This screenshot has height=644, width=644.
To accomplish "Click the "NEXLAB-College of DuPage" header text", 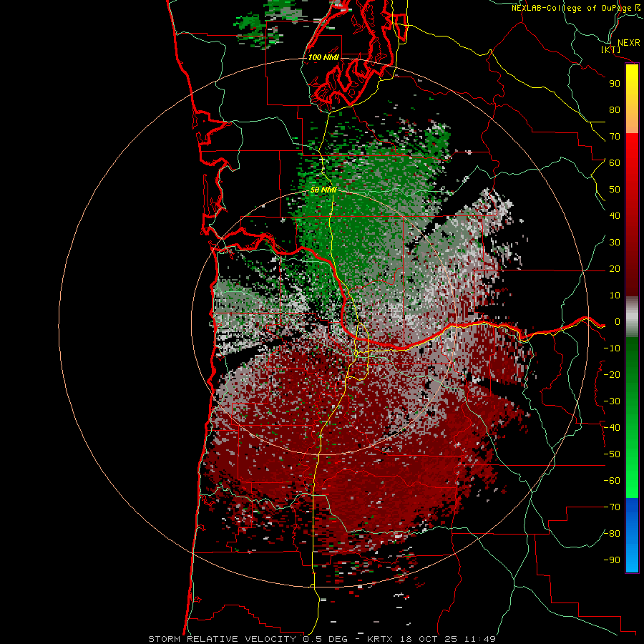I will click(x=572, y=8).
